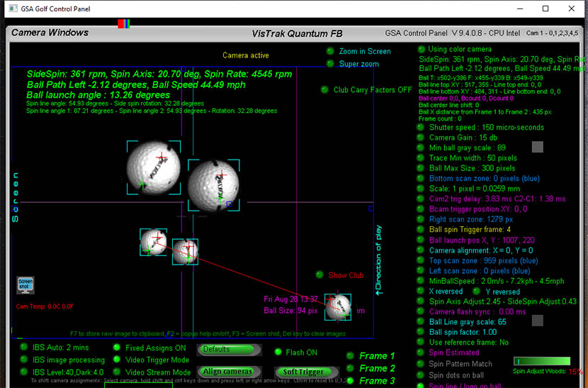Screen dimensions: 588x388
Task: Select Frame 2
Action: (x=350, y=368)
